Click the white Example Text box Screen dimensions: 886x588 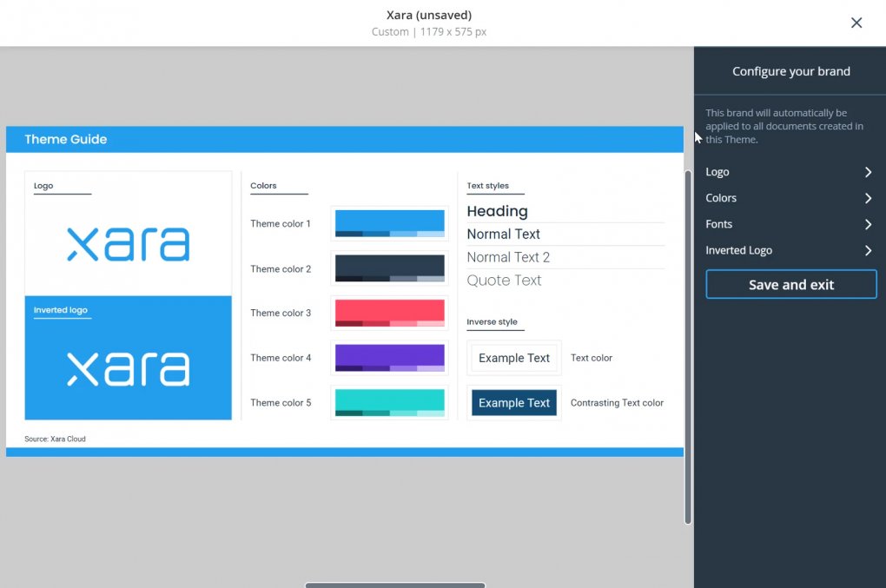(x=514, y=358)
